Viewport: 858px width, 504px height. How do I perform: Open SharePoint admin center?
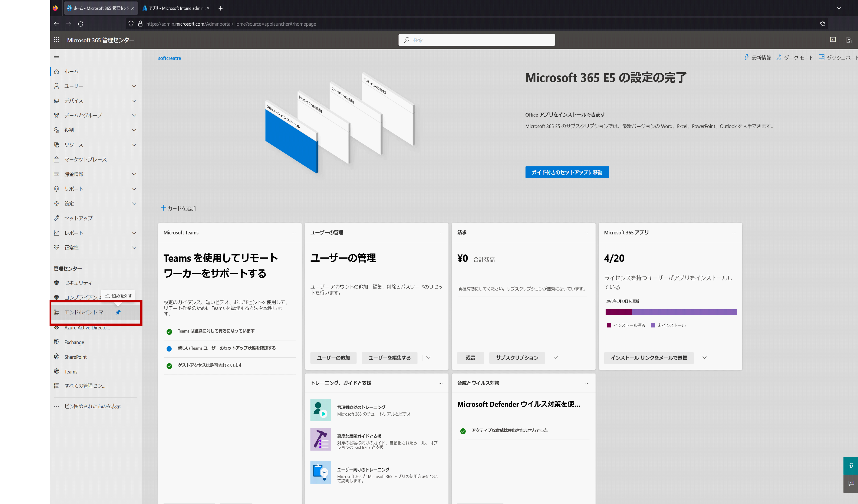(96, 357)
